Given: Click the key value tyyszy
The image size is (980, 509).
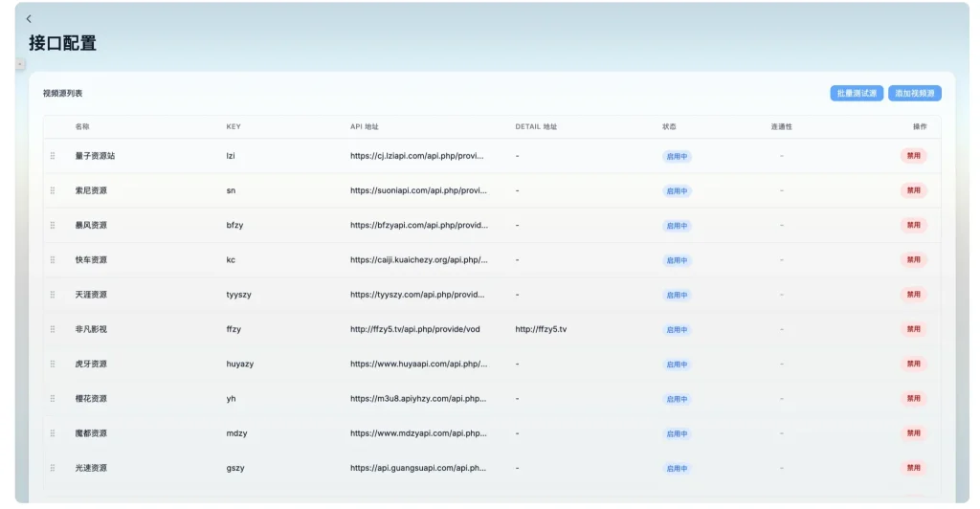Looking at the screenshot, I should 238,294.
